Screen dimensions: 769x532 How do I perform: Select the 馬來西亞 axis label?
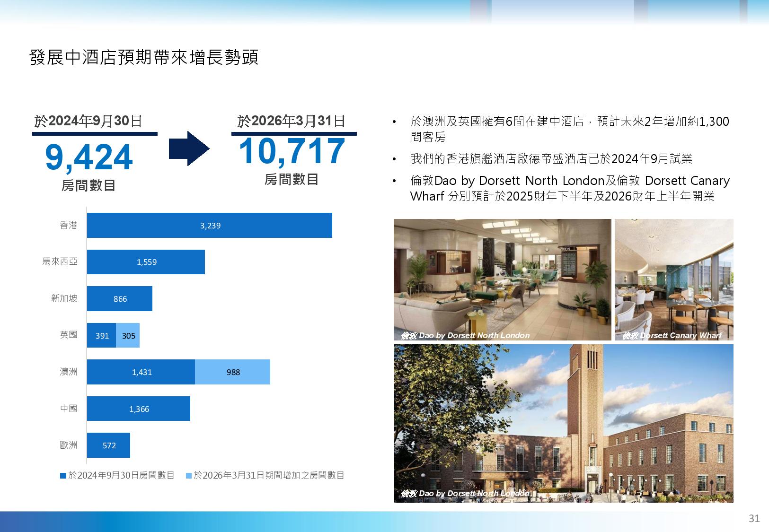(60, 262)
